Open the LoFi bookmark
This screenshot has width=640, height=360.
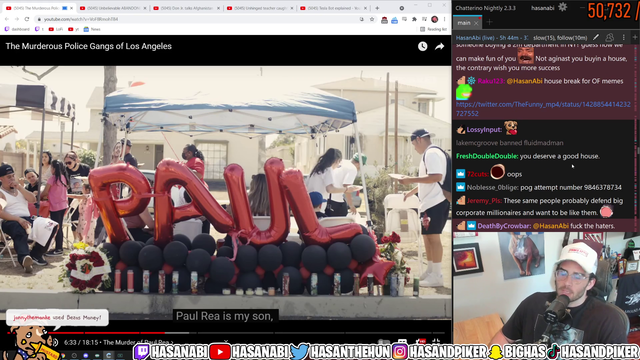[56, 29]
